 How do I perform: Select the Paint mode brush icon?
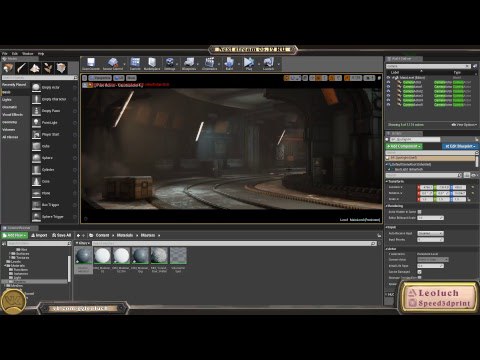click(22, 68)
